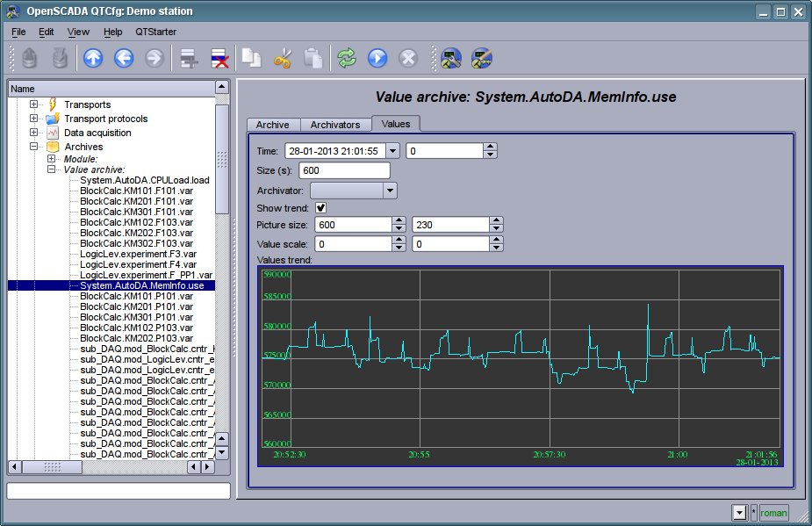This screenshot has height=526, width=812.
Task: Open the File menu
Action: coord(18,32)
